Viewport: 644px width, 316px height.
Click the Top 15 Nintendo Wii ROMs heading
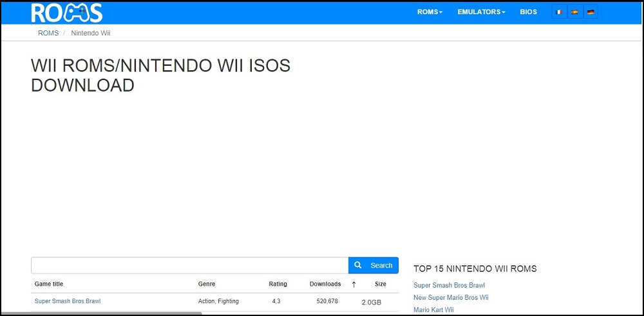tap(475, 269)
